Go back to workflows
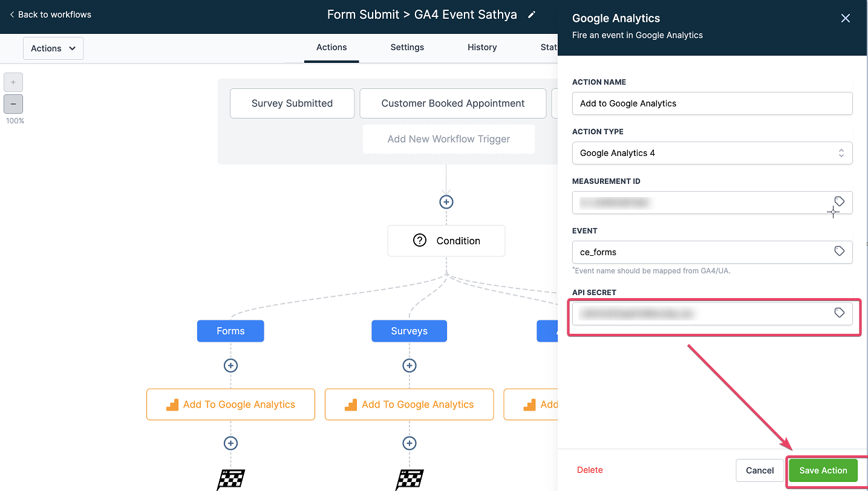The width and height of the screenshot is (868, 491). point(50,15)
